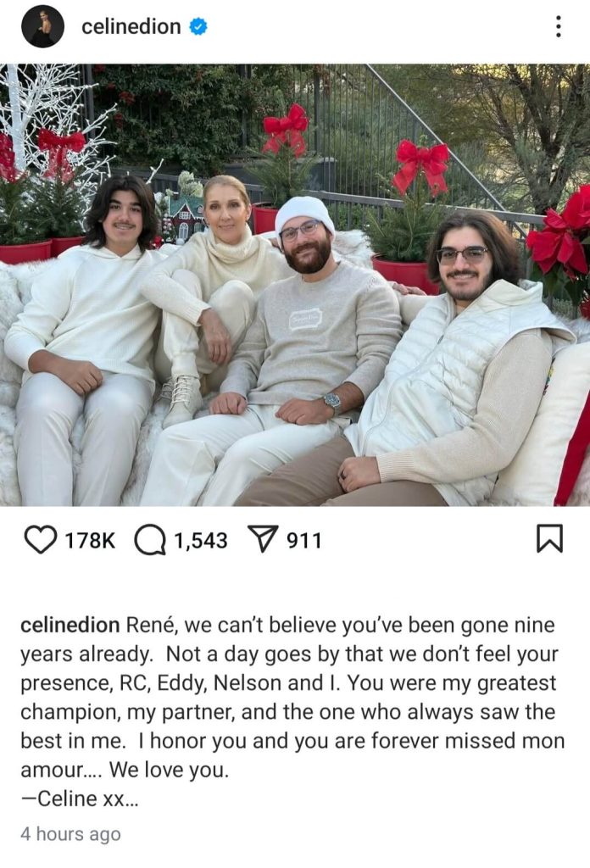Open the celinedion username in header
The width and height of the screenshot is (590, 868).
coord(131,26)
